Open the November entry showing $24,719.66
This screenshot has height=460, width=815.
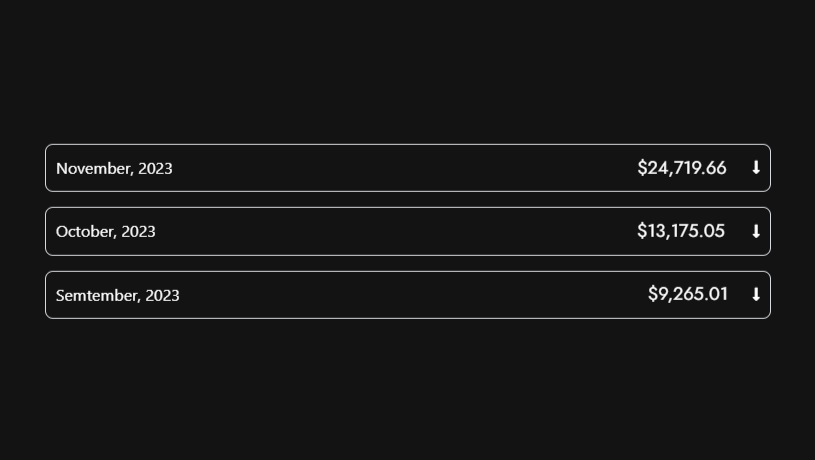point(400,168)
